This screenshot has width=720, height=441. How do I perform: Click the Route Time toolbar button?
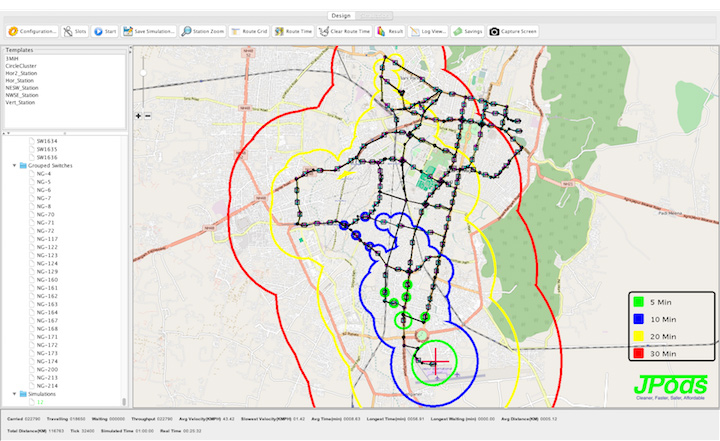(x=293, y=31)
